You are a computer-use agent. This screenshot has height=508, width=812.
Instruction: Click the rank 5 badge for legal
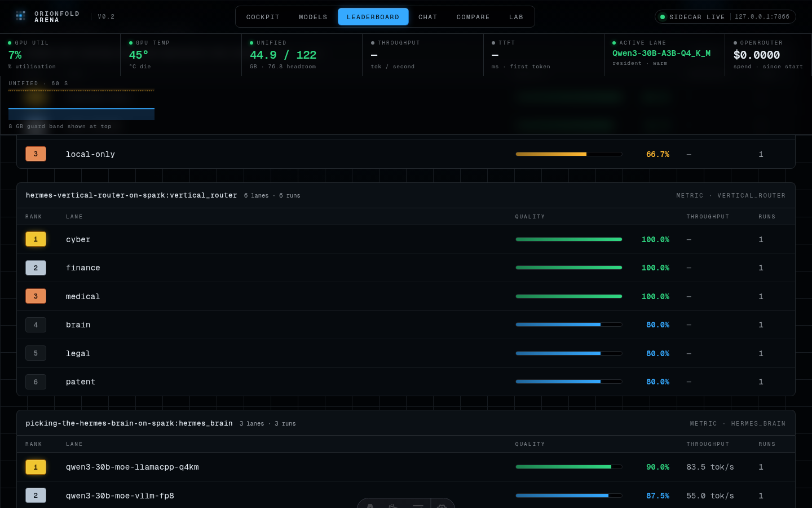click(x=36, y=353)
